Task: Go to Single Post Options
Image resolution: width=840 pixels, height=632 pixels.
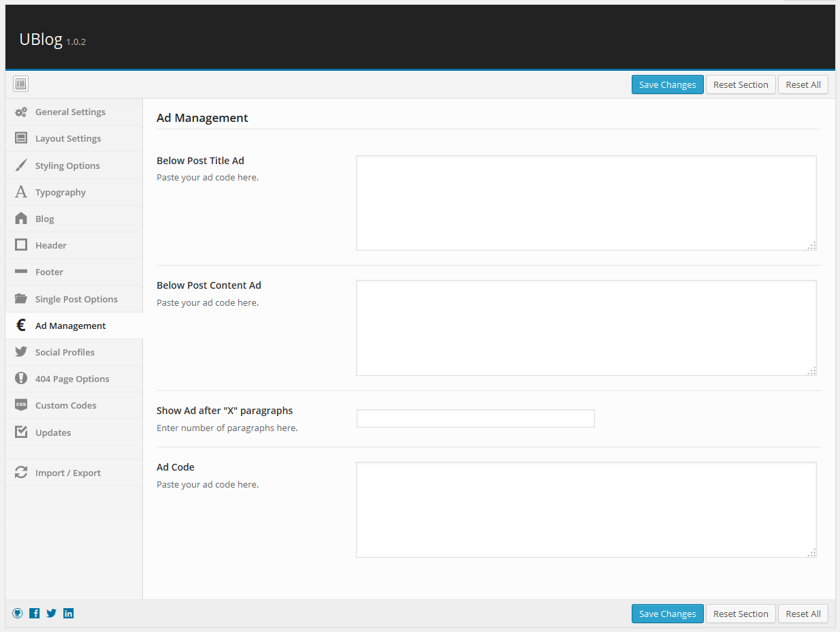Action: [76, 300]
